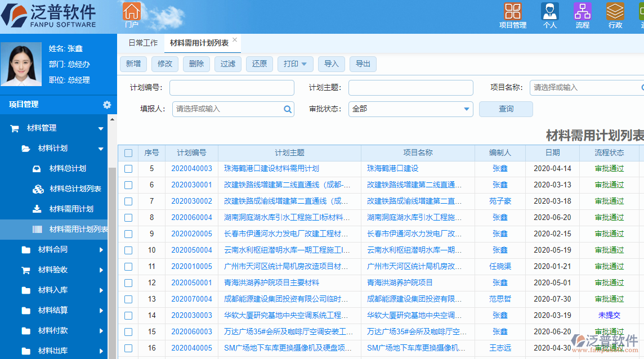This screenshot has width=644, height=359.
Task: Click the 流程 workflow module icon
Action: coord(582,12)
